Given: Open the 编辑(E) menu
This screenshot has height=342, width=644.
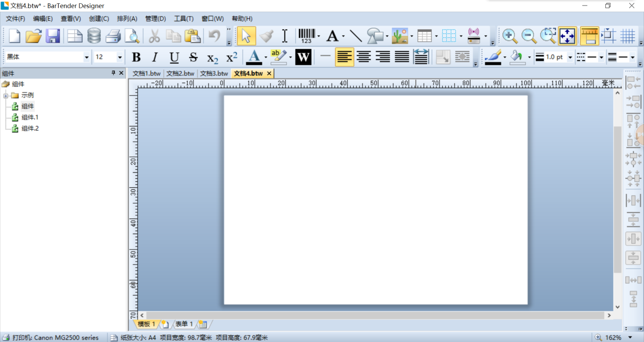Looking at the screenshot, I should (x=43, y=18).
